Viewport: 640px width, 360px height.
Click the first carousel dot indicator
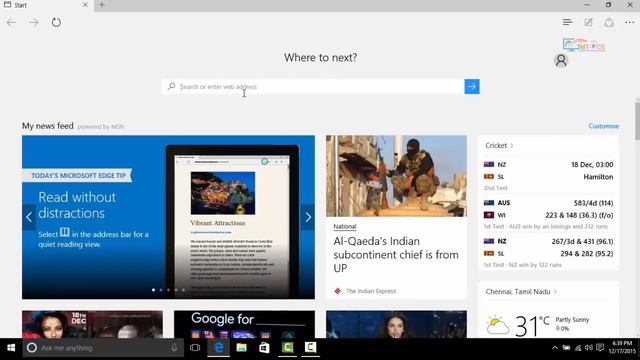[x=153, y=290]
